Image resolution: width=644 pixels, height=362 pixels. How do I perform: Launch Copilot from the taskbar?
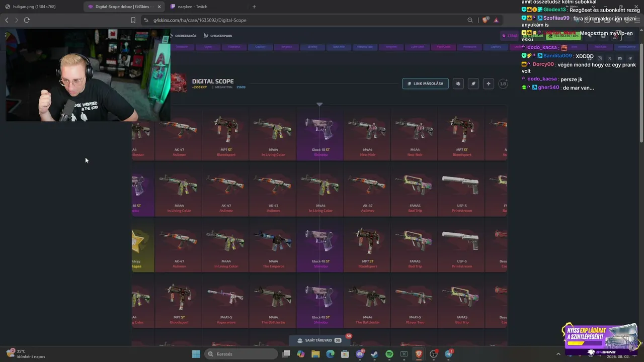[x=301, y=354]
